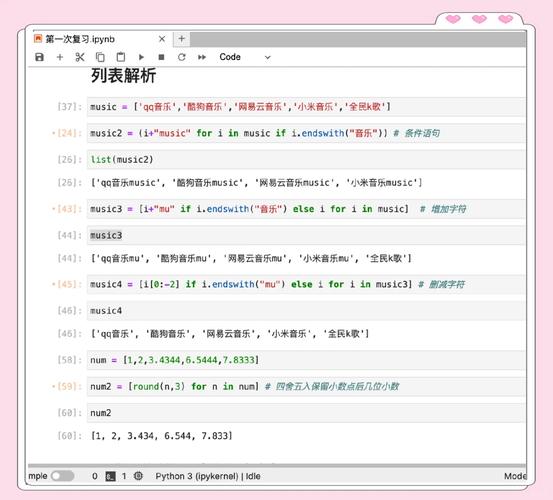Screen dimensions: 553x500
Task: Click output ['qq音乐', ...] of cell 46
Action: (230, 334)
